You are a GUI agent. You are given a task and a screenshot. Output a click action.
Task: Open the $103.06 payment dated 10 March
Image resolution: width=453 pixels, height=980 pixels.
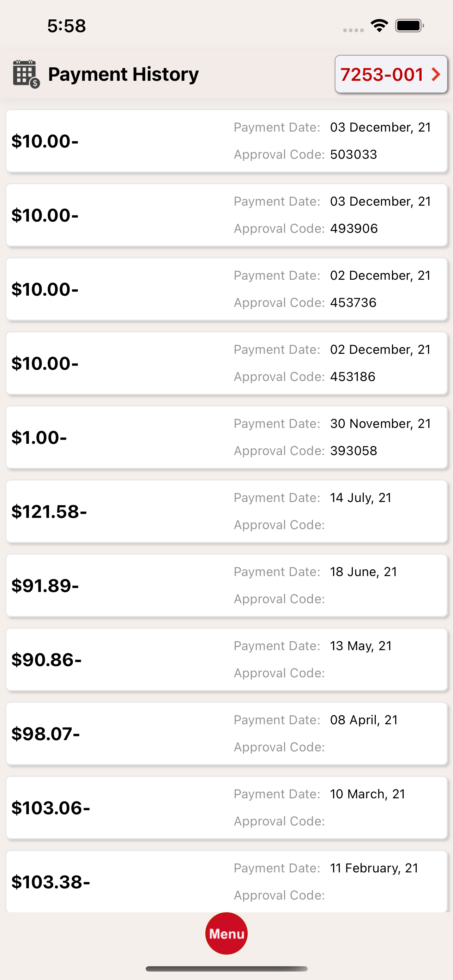tap(226, 807)
